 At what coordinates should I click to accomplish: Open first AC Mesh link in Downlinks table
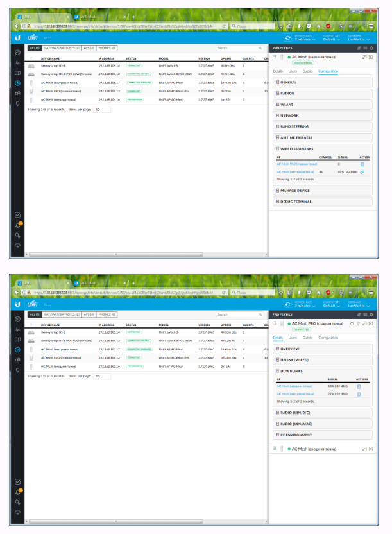(x=294, y=386)
